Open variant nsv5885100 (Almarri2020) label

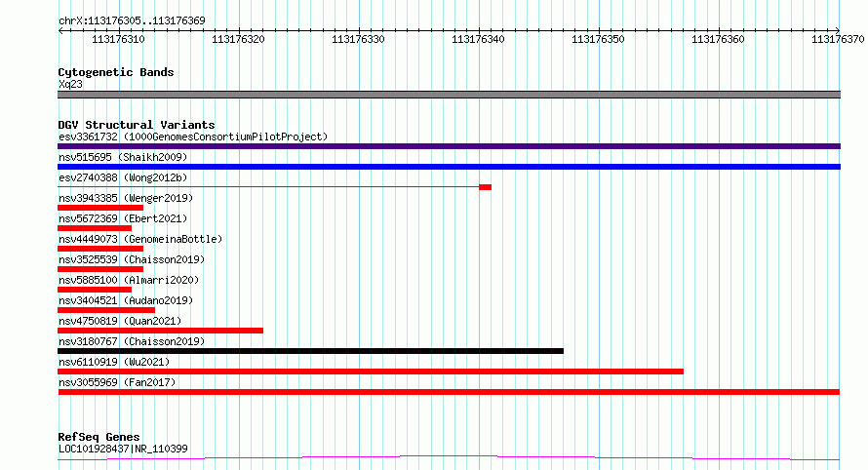pos(129,280)
